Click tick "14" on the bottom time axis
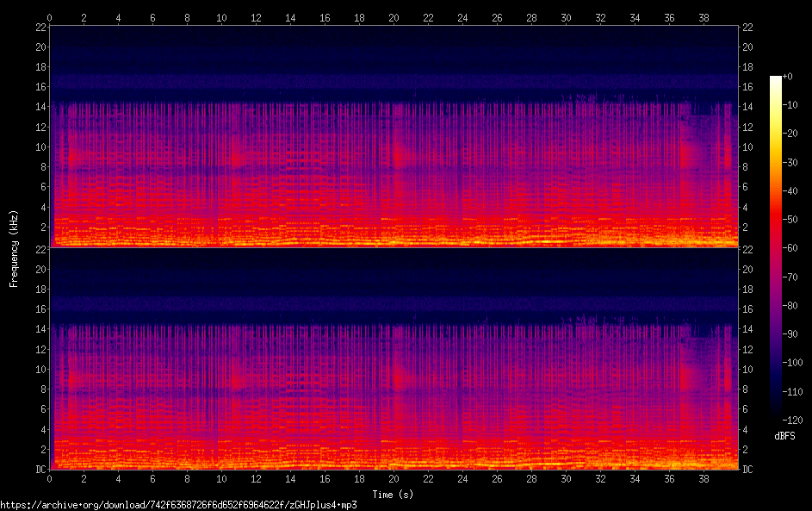812x511 pixels. 290,479
